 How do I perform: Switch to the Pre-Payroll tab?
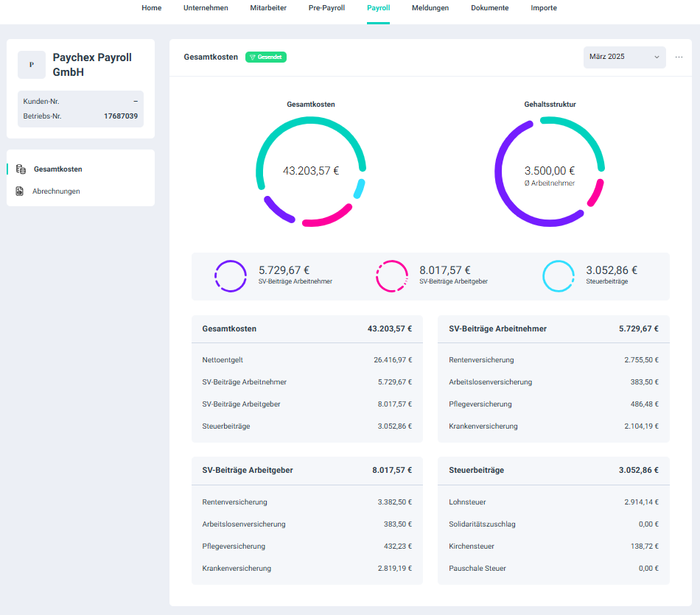coord(326,8)
